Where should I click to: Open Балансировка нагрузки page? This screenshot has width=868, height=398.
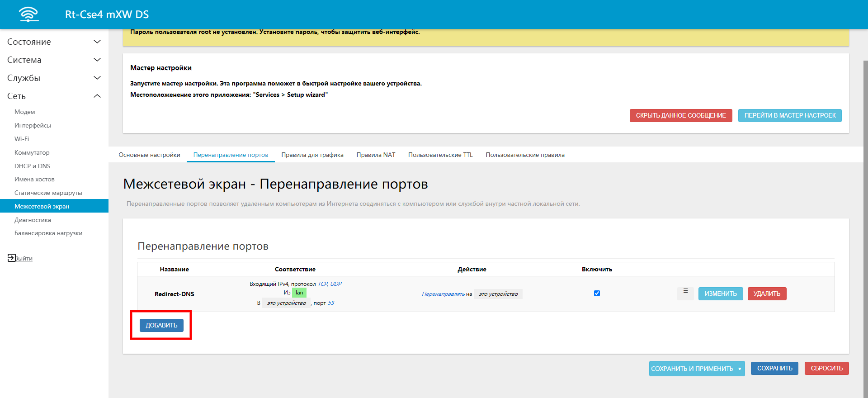coord(48,233)
